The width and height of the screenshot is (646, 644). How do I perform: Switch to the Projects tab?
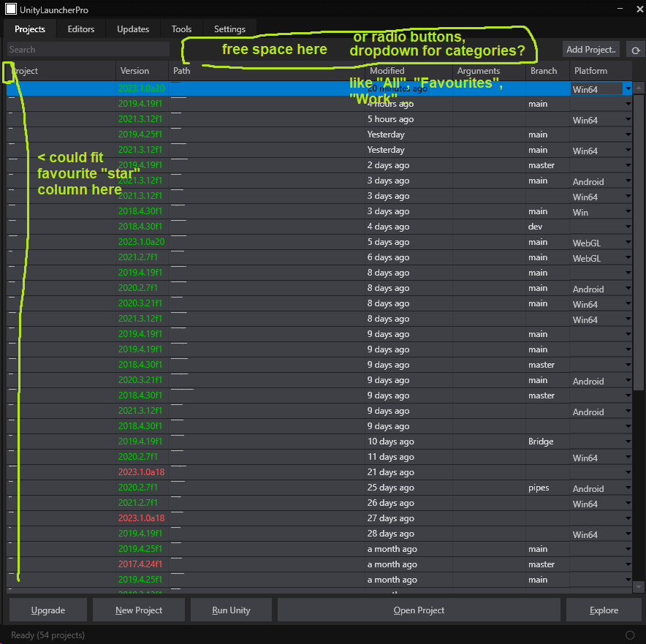30,29
